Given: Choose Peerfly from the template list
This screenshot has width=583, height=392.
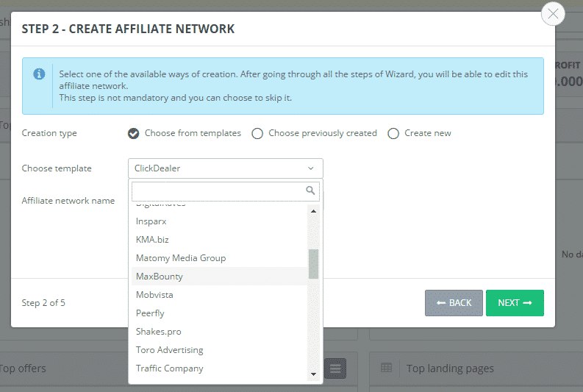Looking at the screenshot, I should click(150, 313).
